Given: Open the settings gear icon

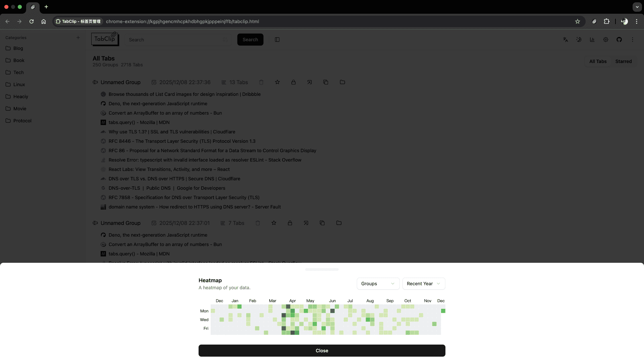Looking at the screenshot, I should coord(606,40).
